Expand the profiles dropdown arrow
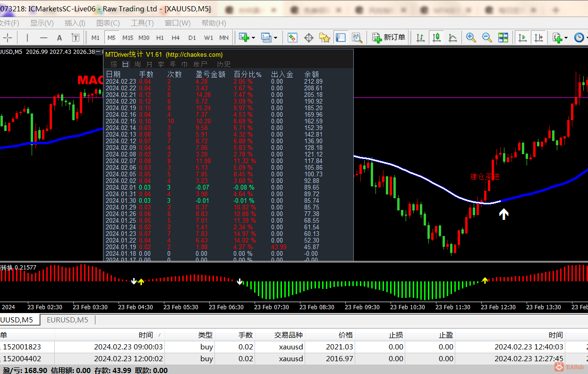The height and width of the screenshot is (374, 588). point(276,38)
